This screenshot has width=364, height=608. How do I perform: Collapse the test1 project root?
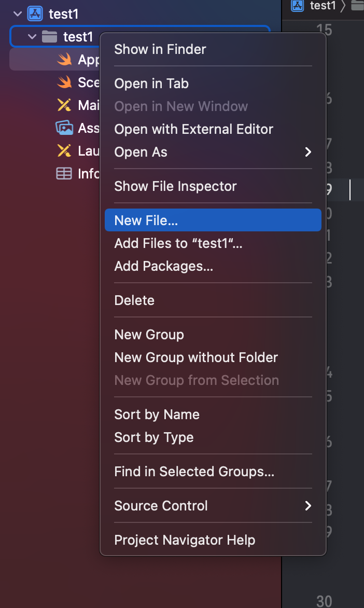(x=18, y=14)
